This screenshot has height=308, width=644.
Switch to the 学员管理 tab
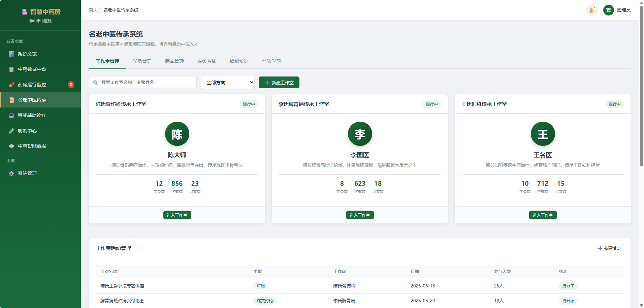pyautogui.click(x=142, y=61)
